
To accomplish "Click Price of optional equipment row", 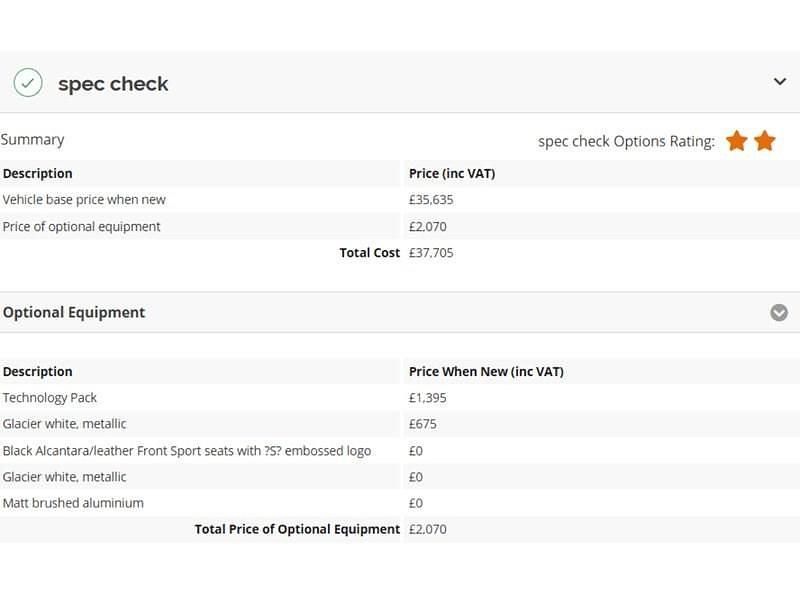I will (82, 226).
